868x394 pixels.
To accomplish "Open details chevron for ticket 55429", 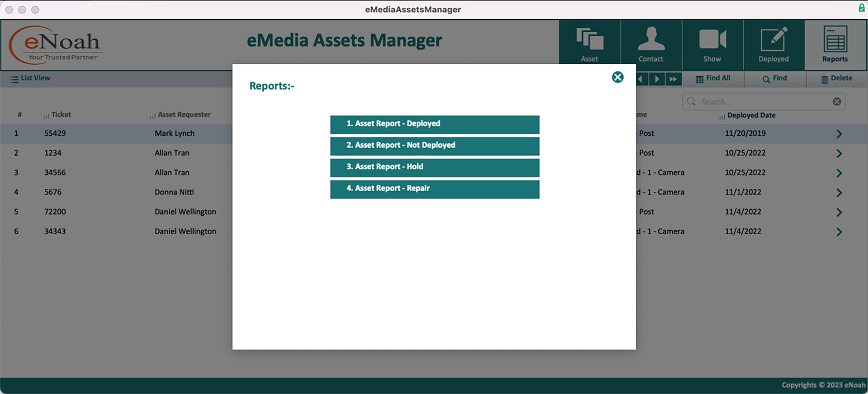I will coord(839,134).
